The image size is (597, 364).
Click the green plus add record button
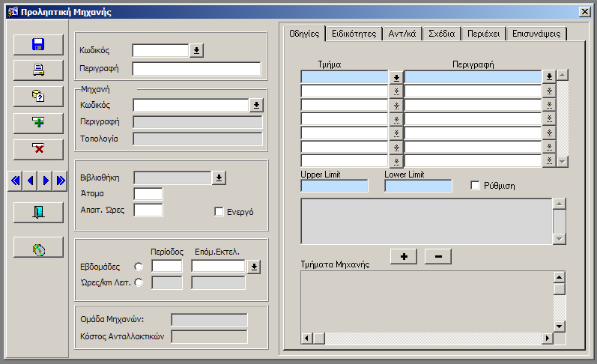click(x=38, y=123)
